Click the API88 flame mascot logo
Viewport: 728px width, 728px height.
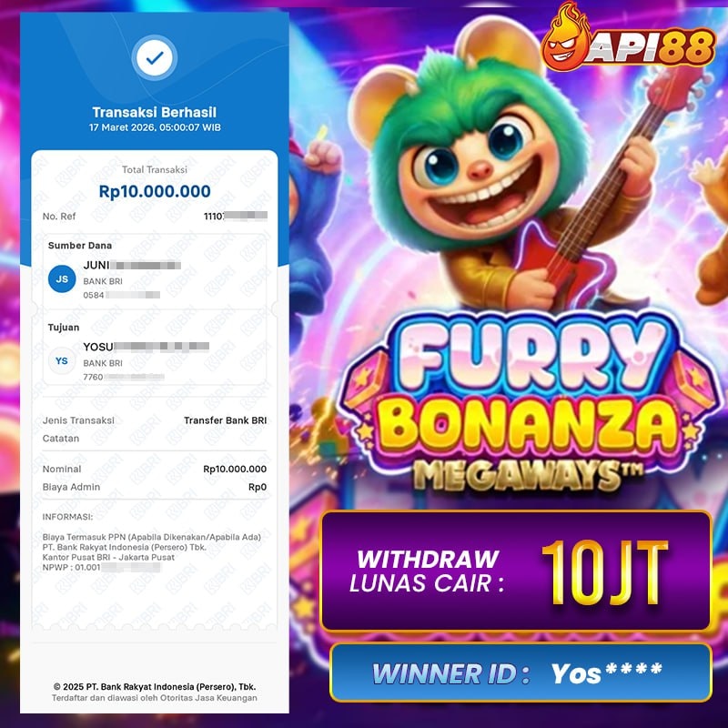(x=565, y=37)
